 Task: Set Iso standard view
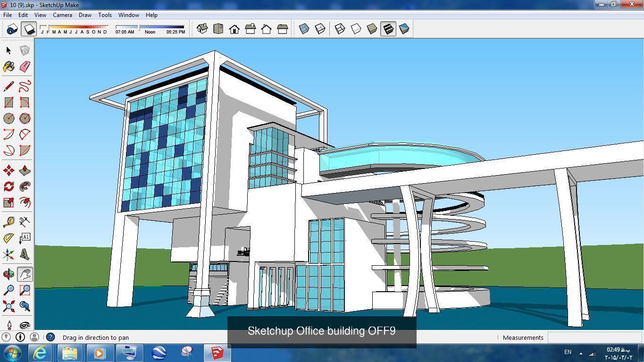click(x=202, y=29)
